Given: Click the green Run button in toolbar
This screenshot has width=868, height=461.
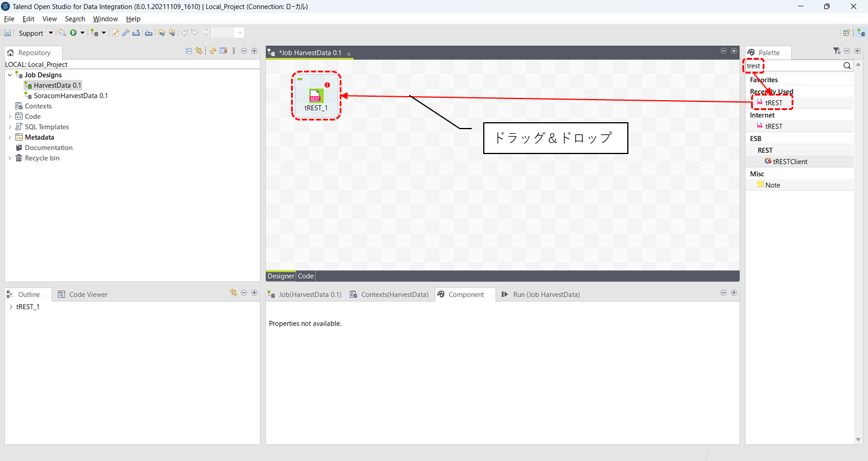Looking at the screenshot, I should pyautogui.click(x=73, y=33).
